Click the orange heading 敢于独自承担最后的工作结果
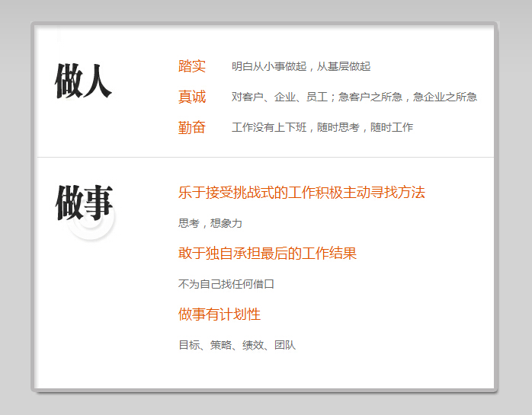The height and width of the screenshot is (415, 532). click(x=268, y=254)
